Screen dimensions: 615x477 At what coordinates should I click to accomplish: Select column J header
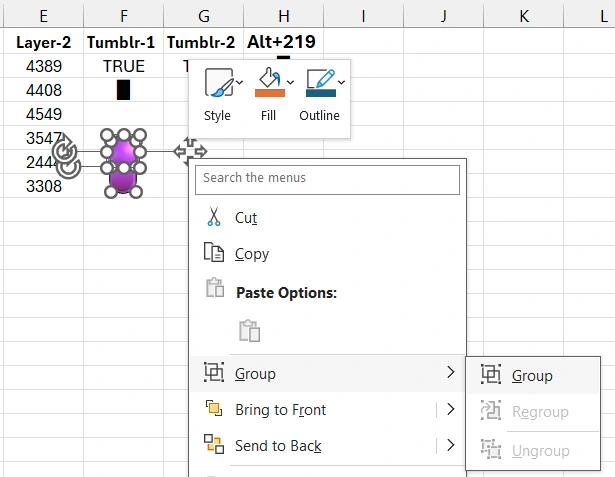[443, 14]
